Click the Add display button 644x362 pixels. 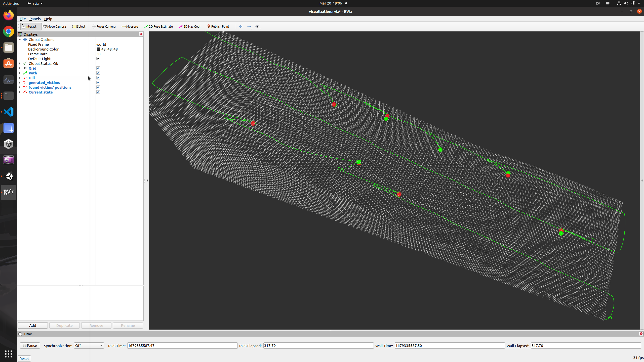click(32, 325)
